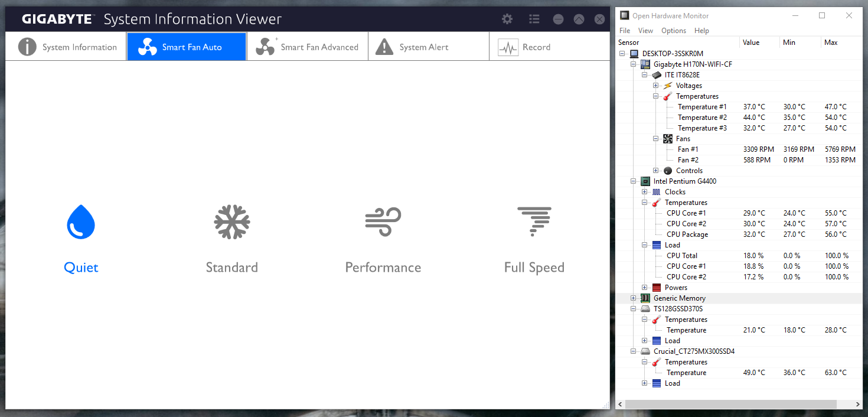The height and width of the screenshot is (417, 868).
Task: Select the Temperature #2 sensor row
Action: 739,118
